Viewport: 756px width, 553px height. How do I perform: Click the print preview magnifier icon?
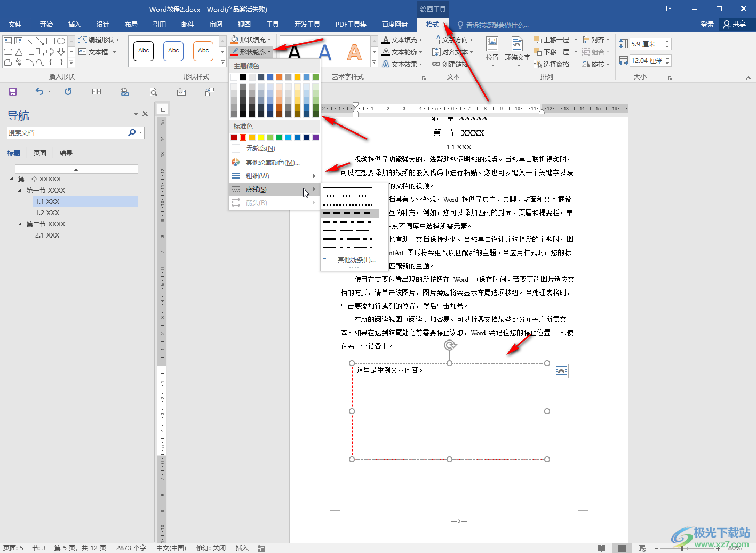click(x=153, y=92)
